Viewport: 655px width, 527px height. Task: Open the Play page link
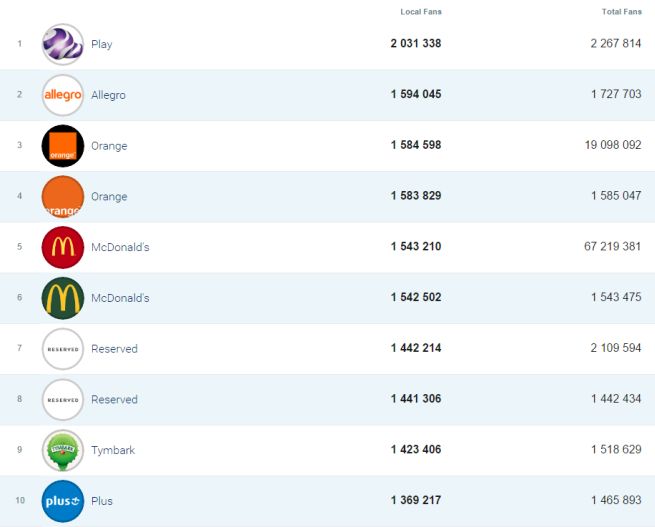click(x=101, y=44)
